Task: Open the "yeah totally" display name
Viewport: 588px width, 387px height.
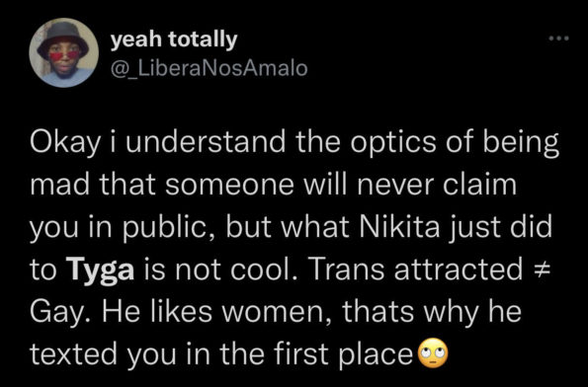Action: point(174,39)
